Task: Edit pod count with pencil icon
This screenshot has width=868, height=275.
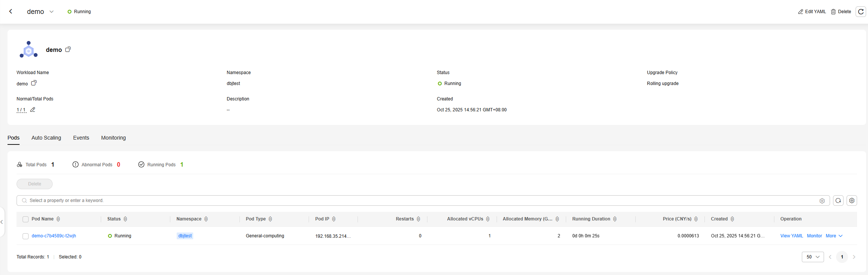Action: (x=33, y=110)
